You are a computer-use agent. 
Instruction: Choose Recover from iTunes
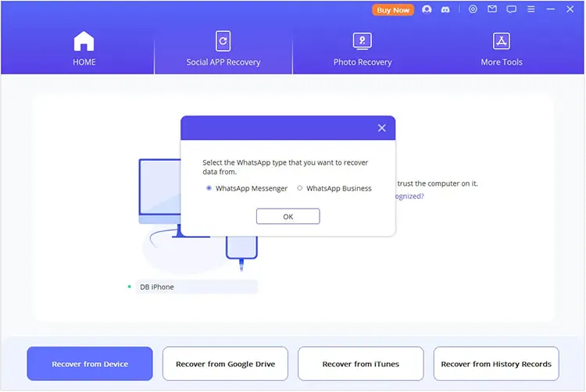pyautogui.click(x=361, y=364)
